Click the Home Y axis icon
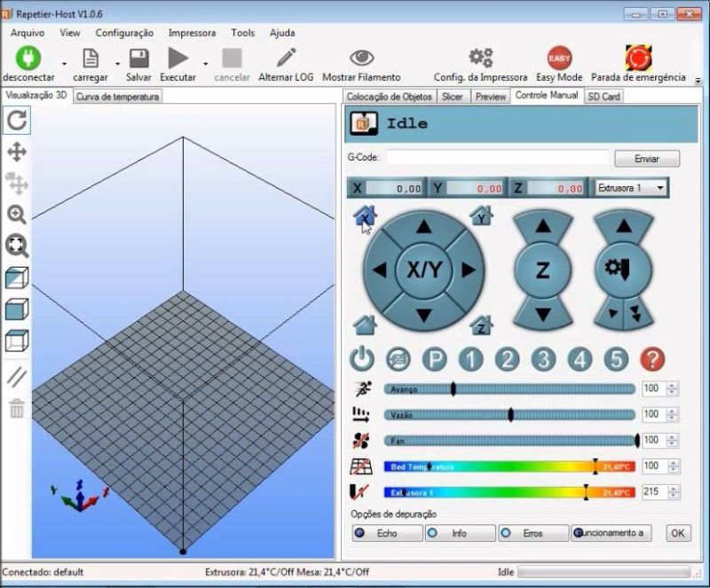Viewport: 710px width, 588px height. [x=481, y=215]
